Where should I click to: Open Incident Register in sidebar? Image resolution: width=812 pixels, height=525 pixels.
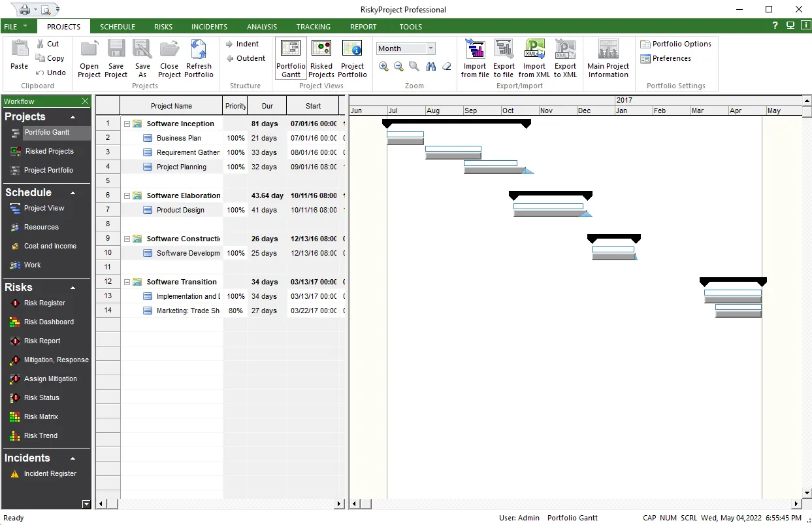[50, 473]
